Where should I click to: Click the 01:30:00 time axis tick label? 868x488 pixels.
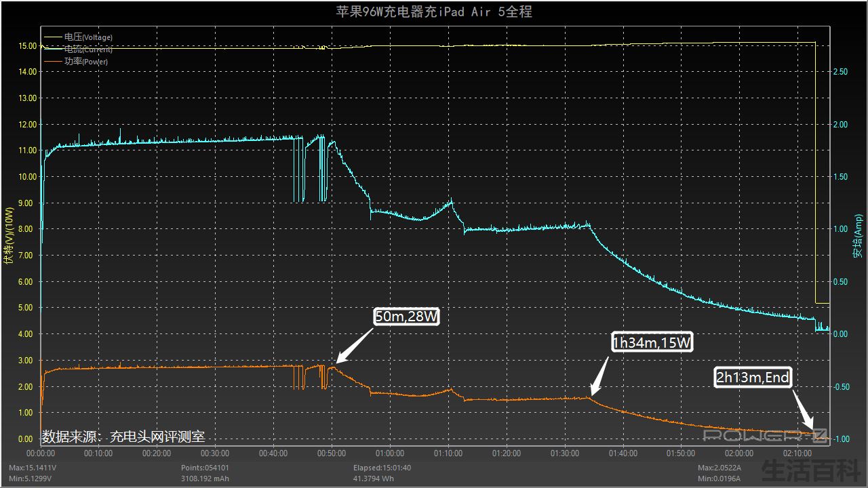pos(564,453)
